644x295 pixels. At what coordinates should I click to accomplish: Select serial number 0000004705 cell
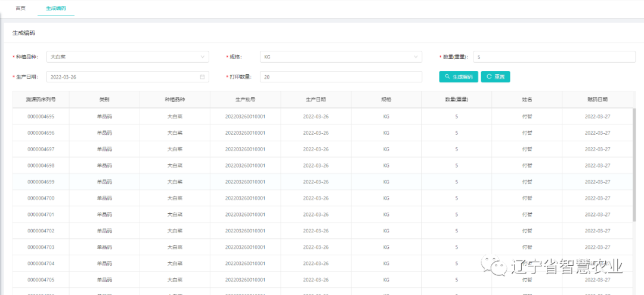41,280
